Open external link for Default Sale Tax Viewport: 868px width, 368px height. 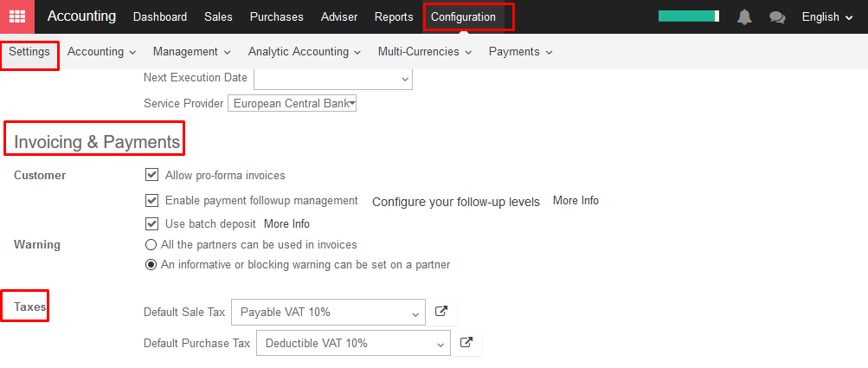[x=441, y=312]
